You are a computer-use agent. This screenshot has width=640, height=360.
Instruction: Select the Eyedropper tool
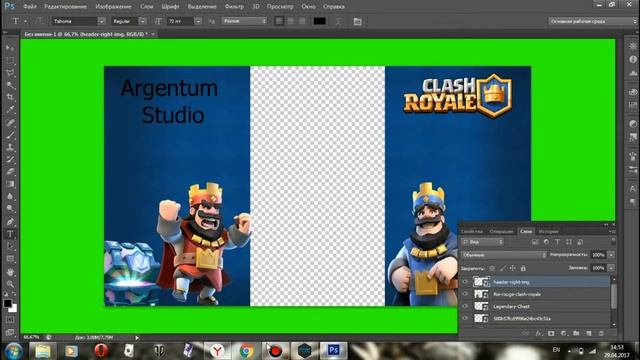[x=10, y=109]
